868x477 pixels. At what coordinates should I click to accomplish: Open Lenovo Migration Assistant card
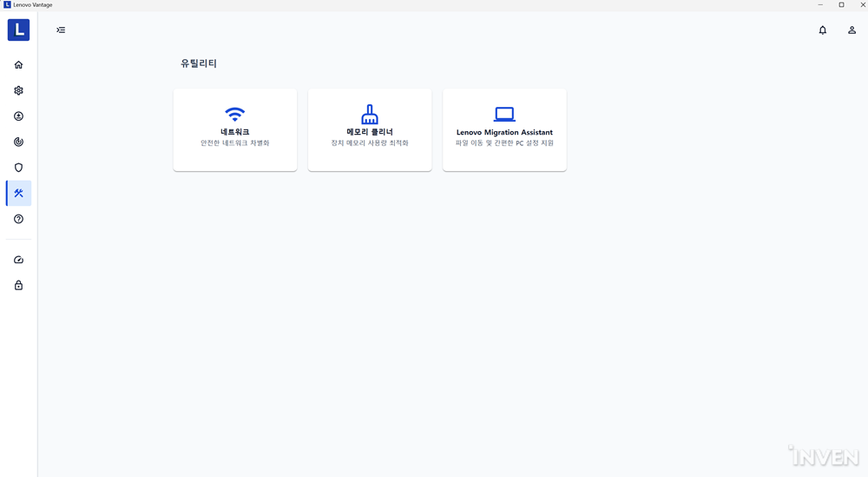click(x=504, y=130)
